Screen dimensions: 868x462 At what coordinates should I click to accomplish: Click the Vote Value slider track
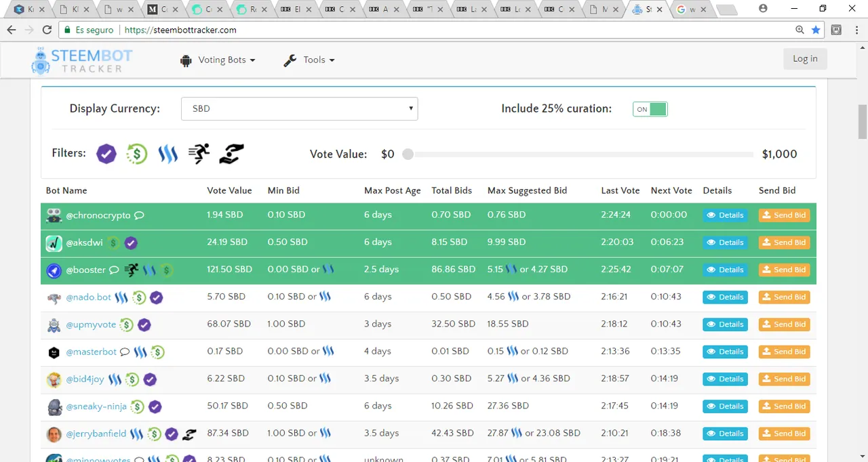click(x=580, y=154)
